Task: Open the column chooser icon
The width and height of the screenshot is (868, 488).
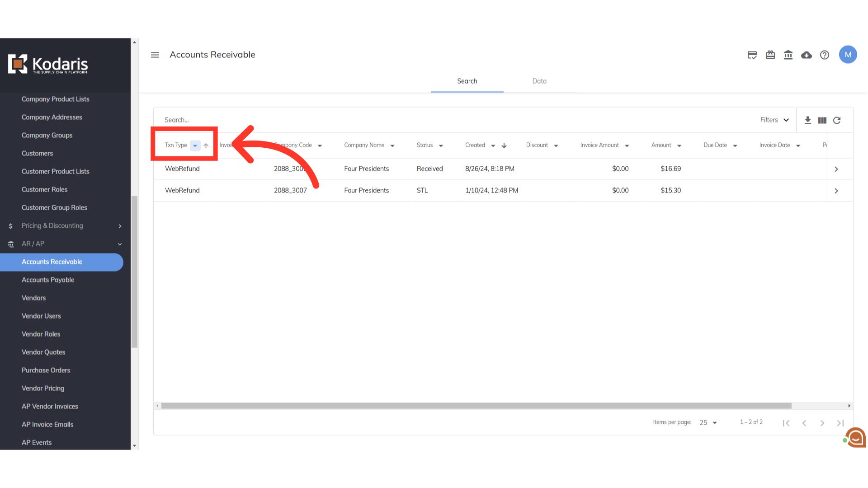Action: 822,120
